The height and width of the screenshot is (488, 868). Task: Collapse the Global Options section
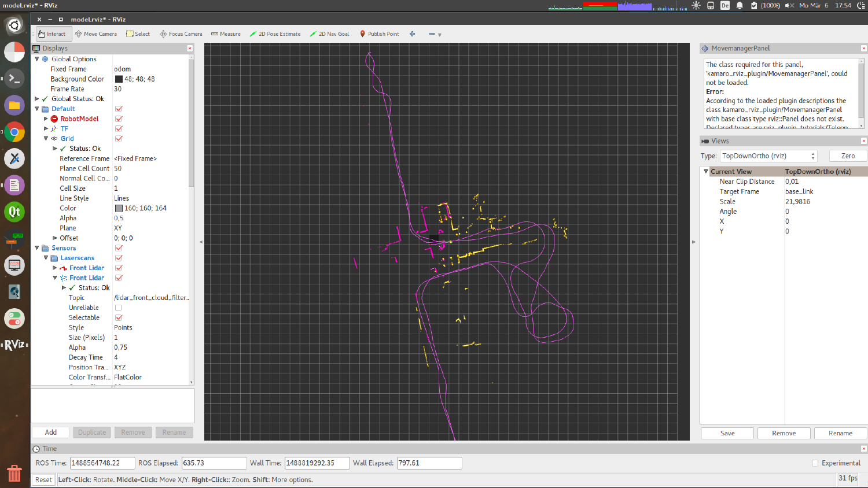(36, 58)
